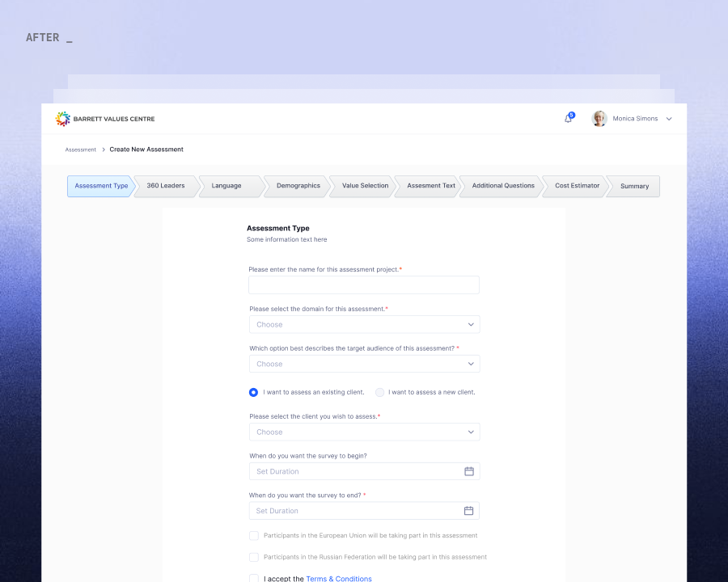Select assess an existing client option

(x=253, y=392)
